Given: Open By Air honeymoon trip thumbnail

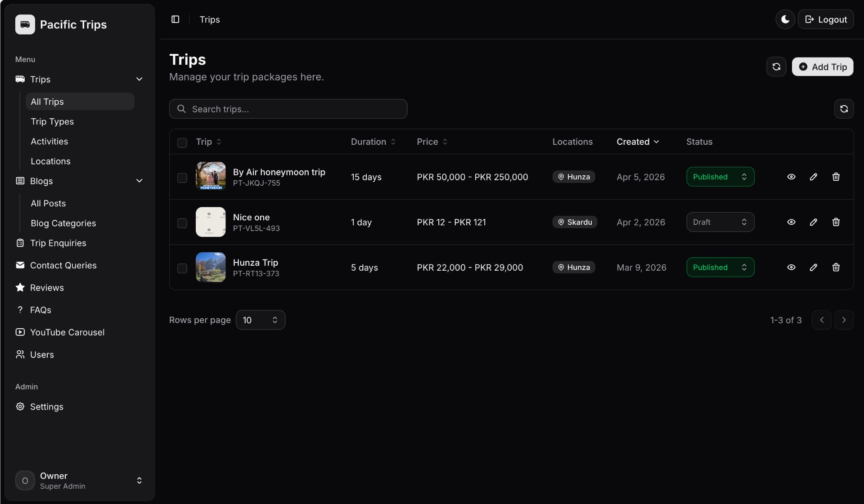Looking at the screenshot, I should pyautogui.click(x=211, y=177).
